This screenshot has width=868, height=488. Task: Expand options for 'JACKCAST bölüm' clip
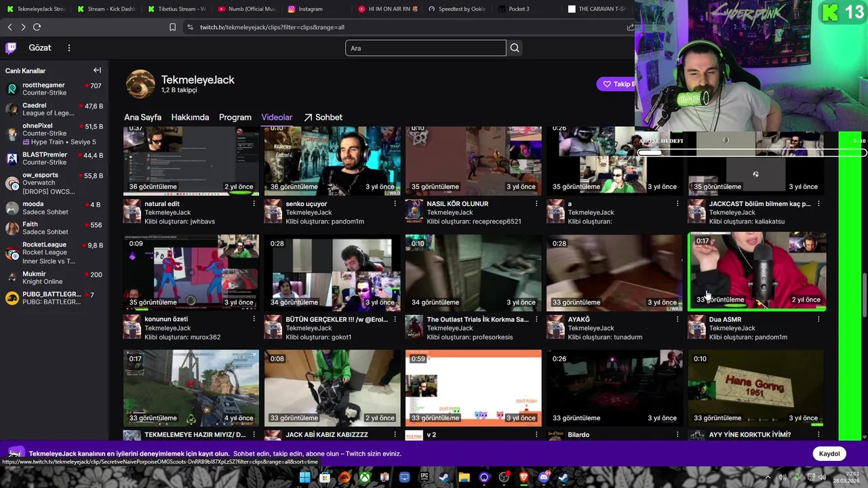point(818,203)
